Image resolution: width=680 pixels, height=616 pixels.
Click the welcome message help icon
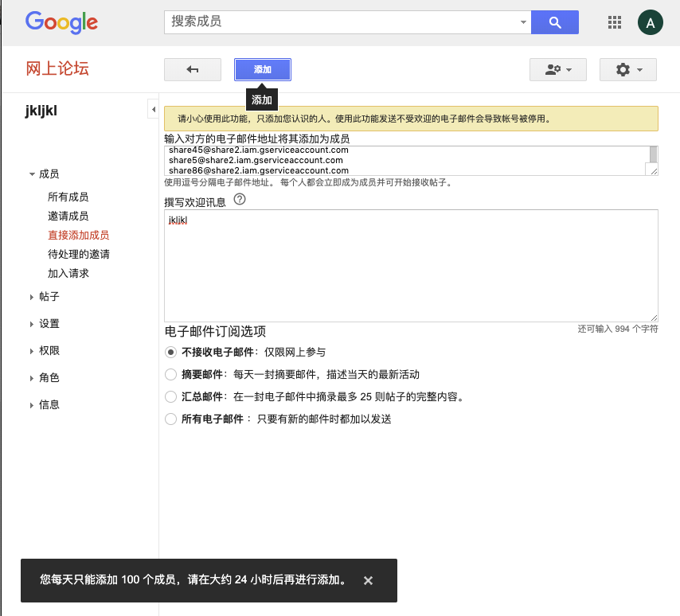pos(239,201)
